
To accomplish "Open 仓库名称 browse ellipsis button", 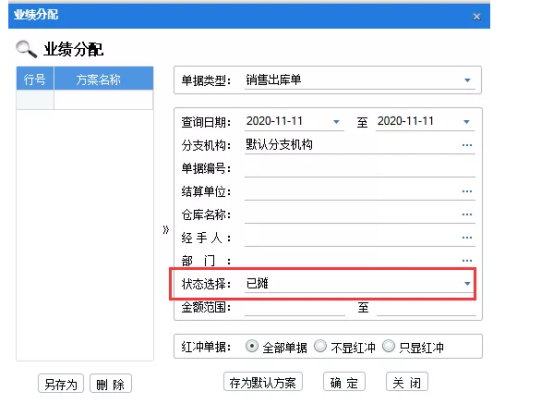I will pyautogui.click(x=467, y=215).
